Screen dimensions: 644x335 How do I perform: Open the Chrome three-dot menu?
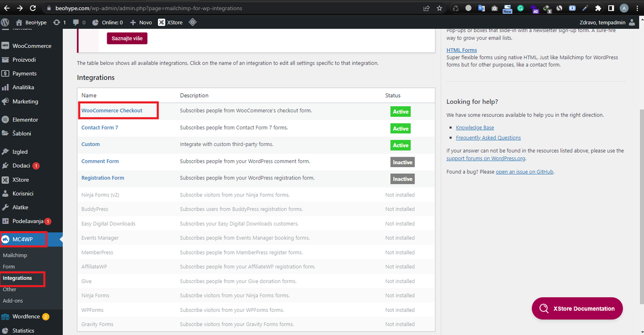(637, 8)
